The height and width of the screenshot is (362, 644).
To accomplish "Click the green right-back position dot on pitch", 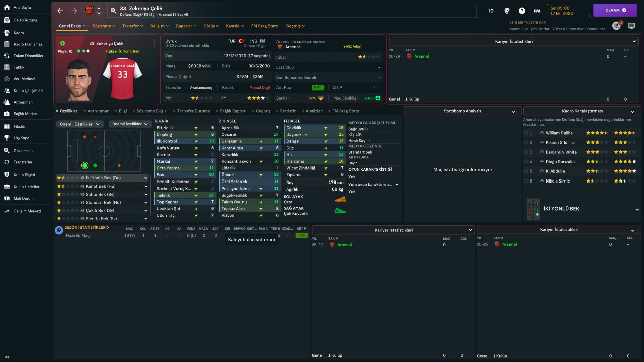I will click(84, 165).
